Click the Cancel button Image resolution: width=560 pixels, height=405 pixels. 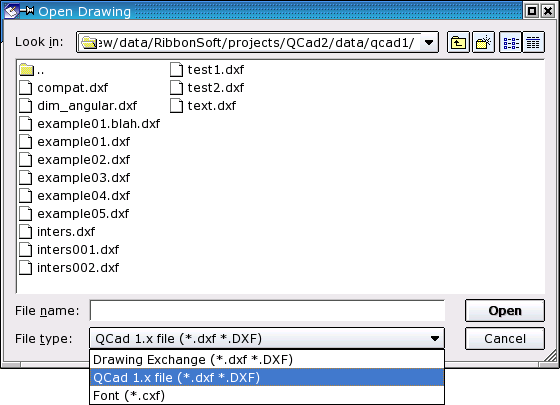click(x=505, y=339)
